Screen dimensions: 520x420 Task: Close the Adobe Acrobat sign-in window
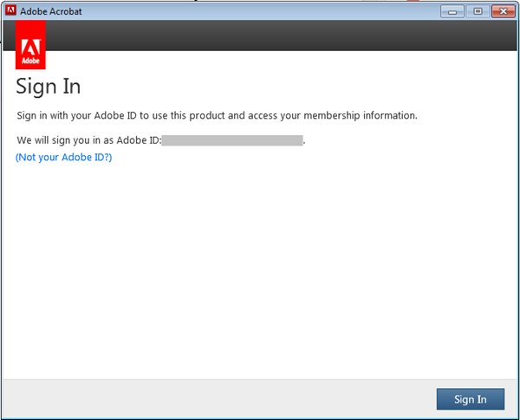pyautogui.click(x=502, y=11)
